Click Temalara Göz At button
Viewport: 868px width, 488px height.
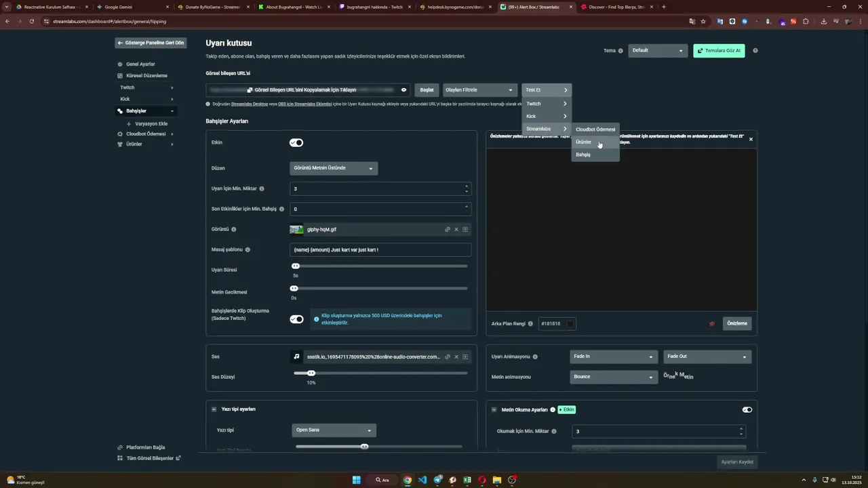(719, 51)
